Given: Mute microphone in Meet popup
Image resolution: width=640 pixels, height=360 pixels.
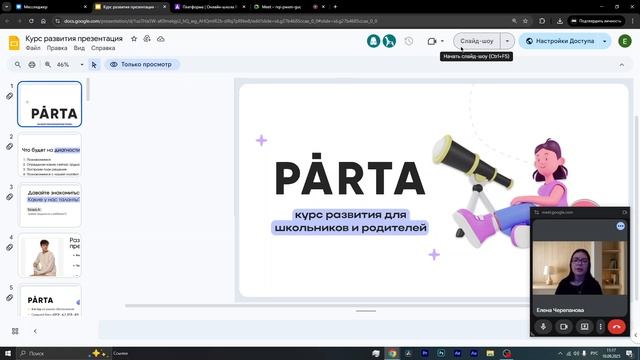Looking at the screenshot, I should (543, 327).
